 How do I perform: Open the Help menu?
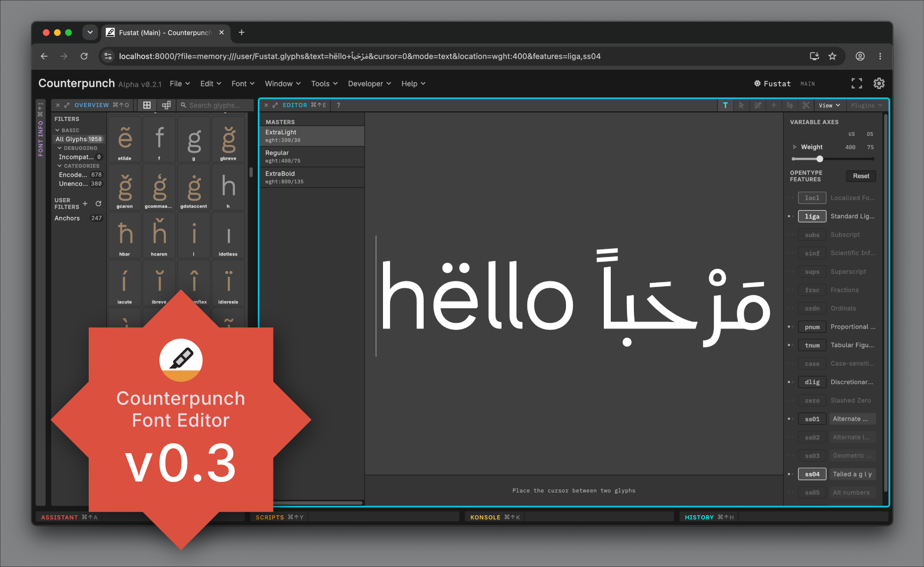click(413, 84)
